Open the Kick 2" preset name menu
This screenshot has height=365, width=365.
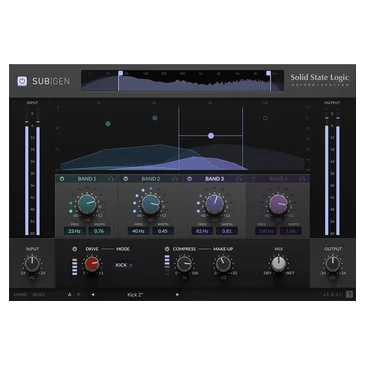pos(135,295)
